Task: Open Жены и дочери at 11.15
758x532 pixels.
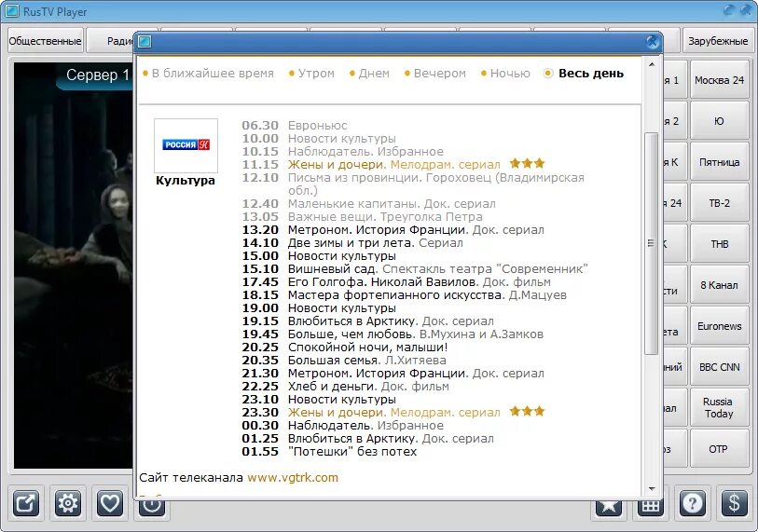Action: coord(394,164)
